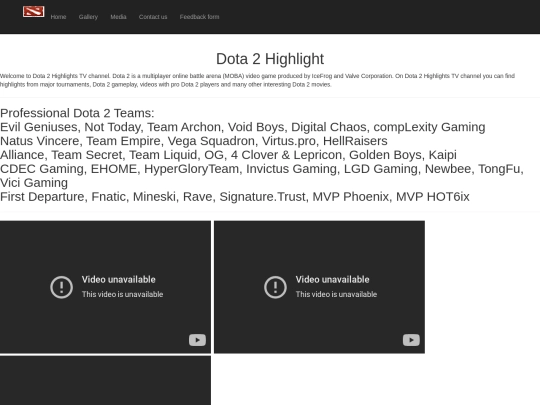Image resolution: width=540 pixels, height=405 pixels.
Task: Click the 'Vici Gaming' text
Action: 34,183
